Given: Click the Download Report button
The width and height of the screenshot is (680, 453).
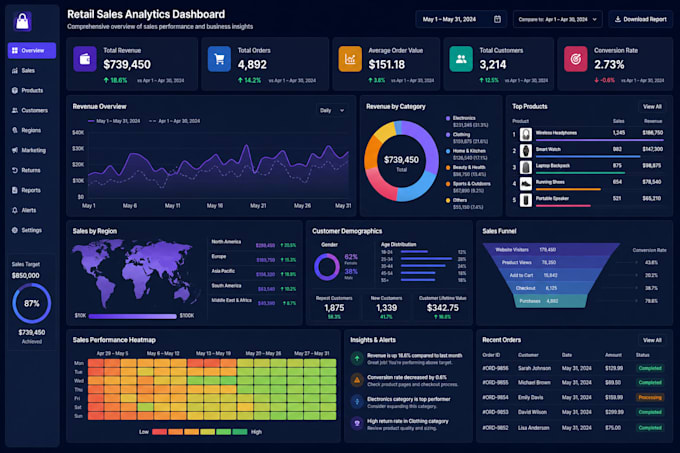Looking at the screenshot, I should pyautogui.click(x=641, y=19).
